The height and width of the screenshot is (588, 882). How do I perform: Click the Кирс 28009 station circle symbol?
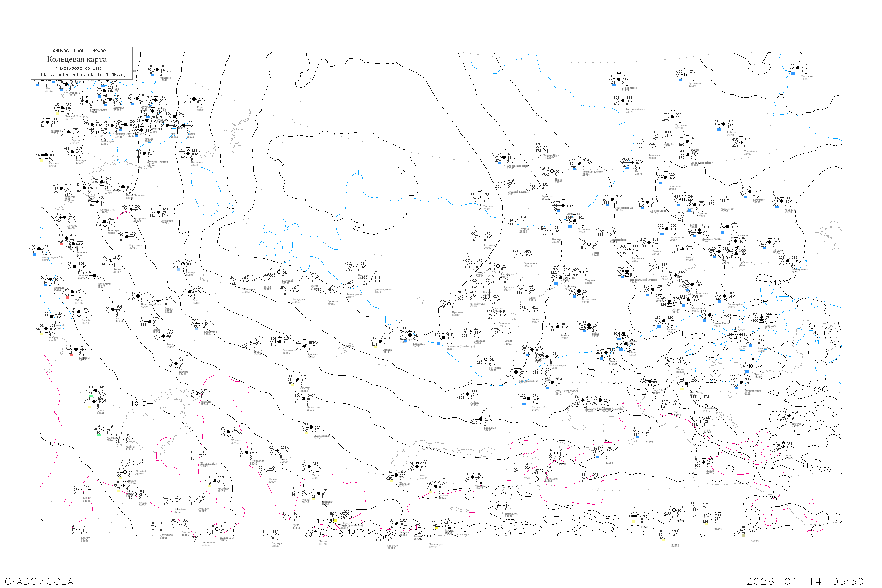194,99
